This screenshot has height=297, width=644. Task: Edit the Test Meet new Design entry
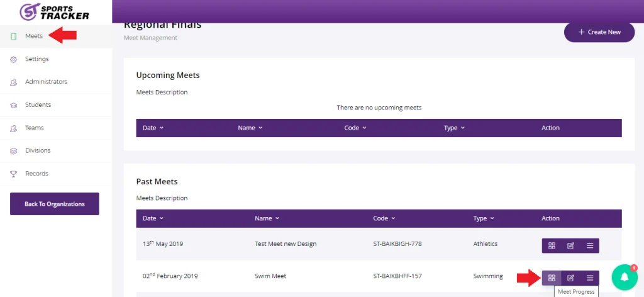pos(570,245)
